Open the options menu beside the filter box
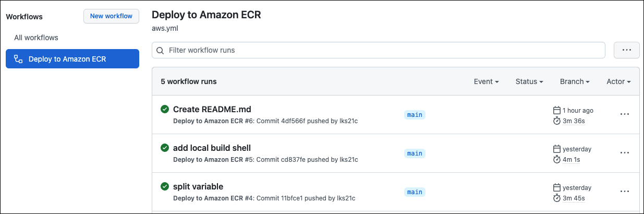The width and height of the screenshot is (644, 214). point(627,50)
